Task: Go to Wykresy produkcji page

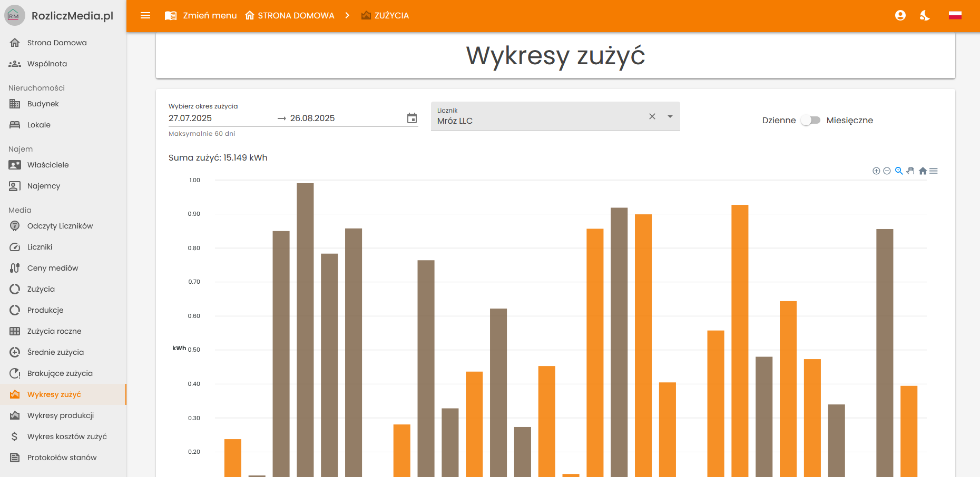Action: (x=61, y=415)
